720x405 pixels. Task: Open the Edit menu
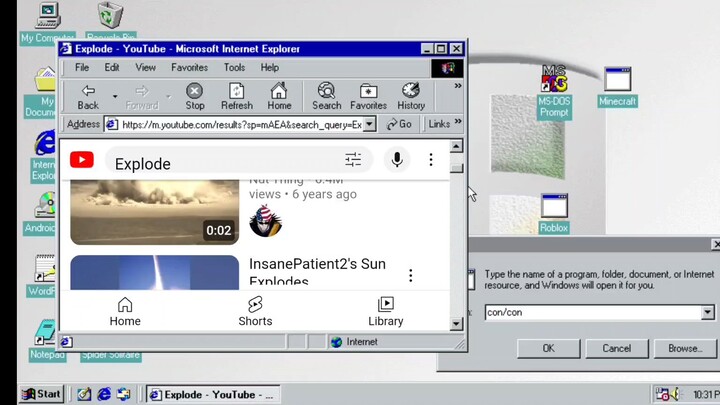point(112,68)
